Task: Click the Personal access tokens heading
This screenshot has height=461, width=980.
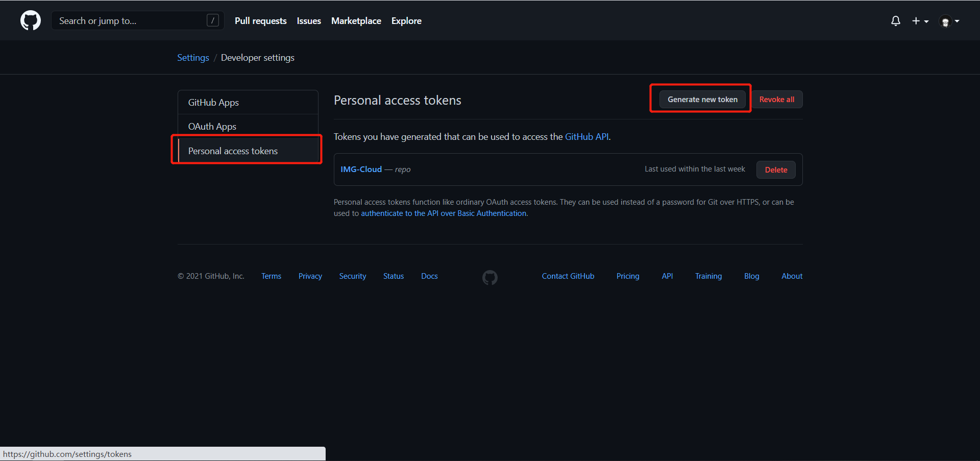Action: 398,100
